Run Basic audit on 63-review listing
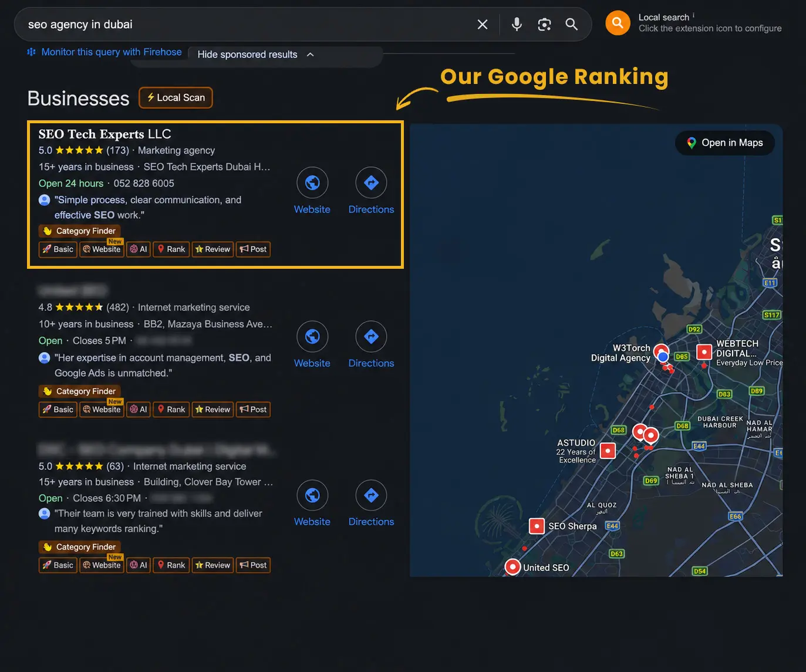 tap(58, 565)
